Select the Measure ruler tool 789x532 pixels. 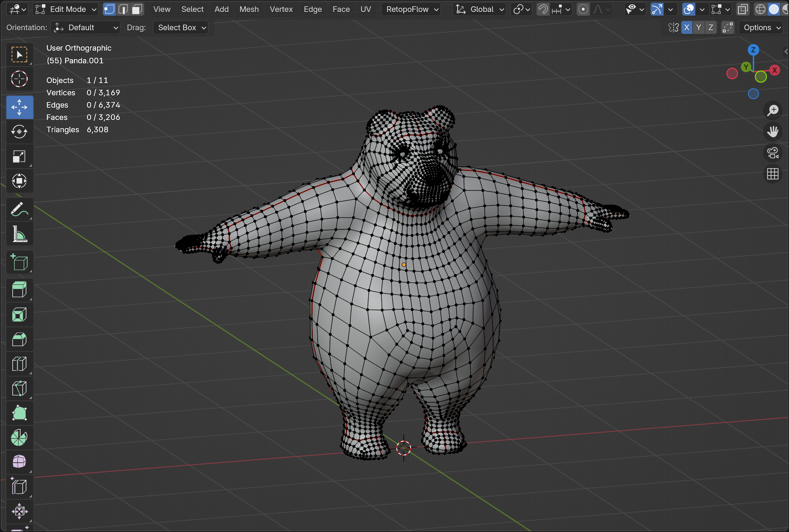(19, 234)
